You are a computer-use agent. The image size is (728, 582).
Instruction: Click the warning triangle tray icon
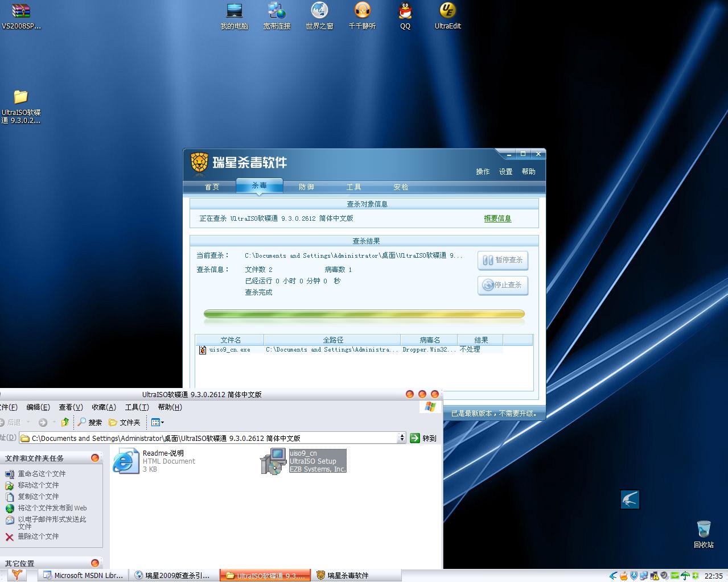click(654, 576)
